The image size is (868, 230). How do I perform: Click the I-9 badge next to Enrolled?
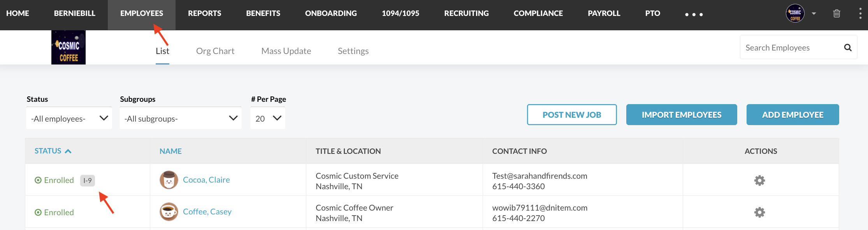click(x=88, y=181)
